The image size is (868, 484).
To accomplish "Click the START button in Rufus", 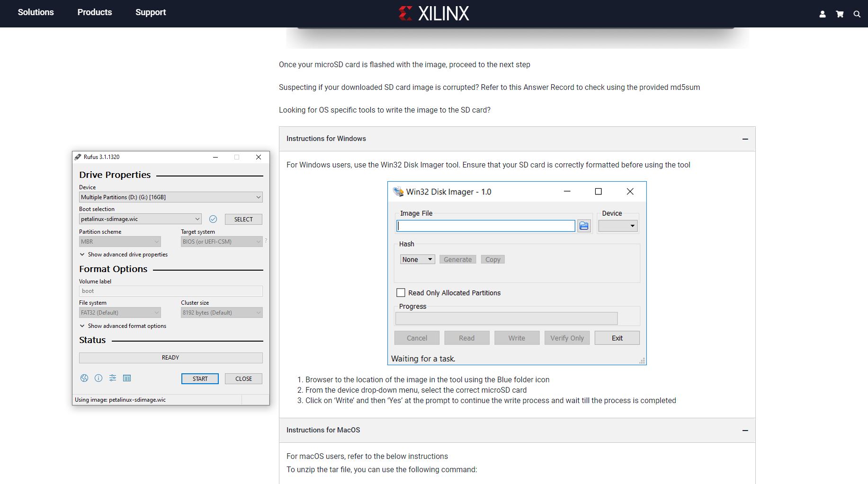I will [200, 378].
